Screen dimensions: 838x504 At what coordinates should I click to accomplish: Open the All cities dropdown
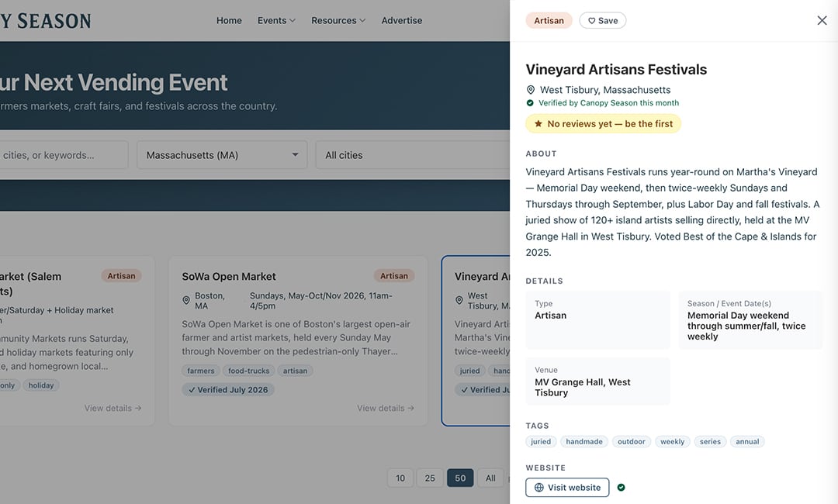tap(413, 155)
